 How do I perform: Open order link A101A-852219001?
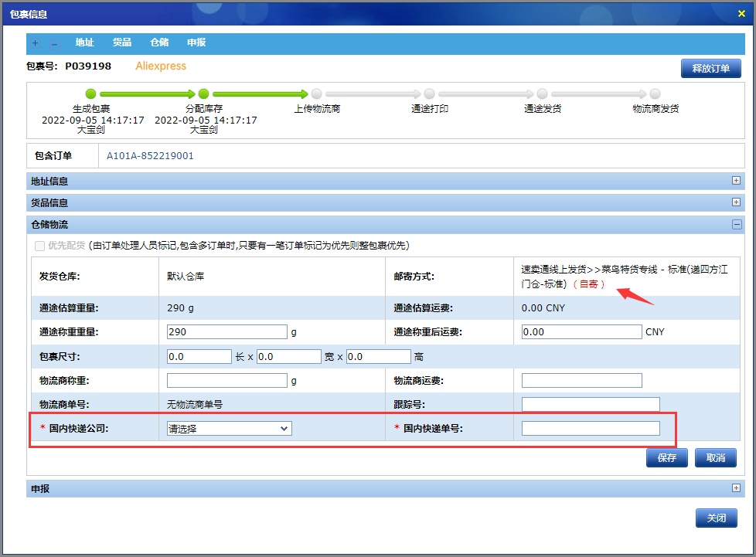tap(150, 156)
